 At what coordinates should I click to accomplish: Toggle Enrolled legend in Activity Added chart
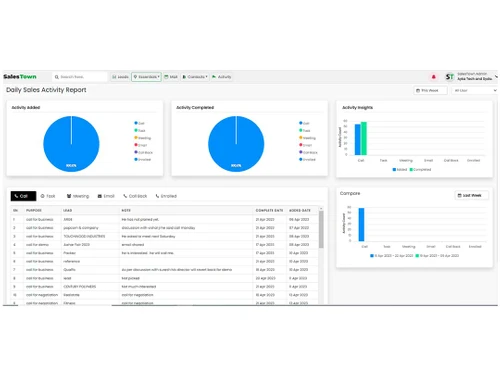tap(143, 159)
